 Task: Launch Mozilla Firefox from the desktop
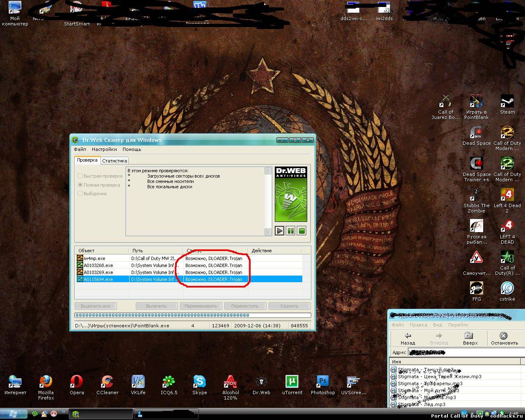46,387
